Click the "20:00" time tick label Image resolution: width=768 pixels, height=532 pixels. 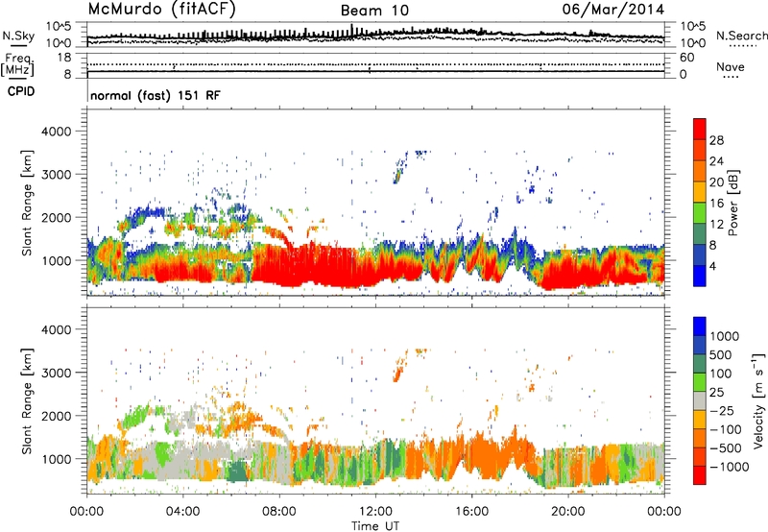coord(567,512)
